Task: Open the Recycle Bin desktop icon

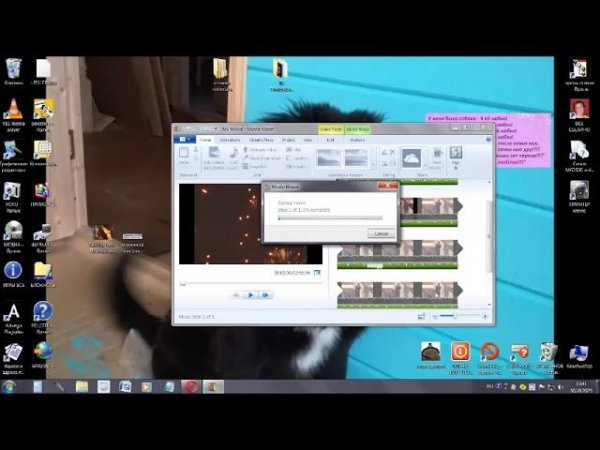Action: [x=13, y=72]
